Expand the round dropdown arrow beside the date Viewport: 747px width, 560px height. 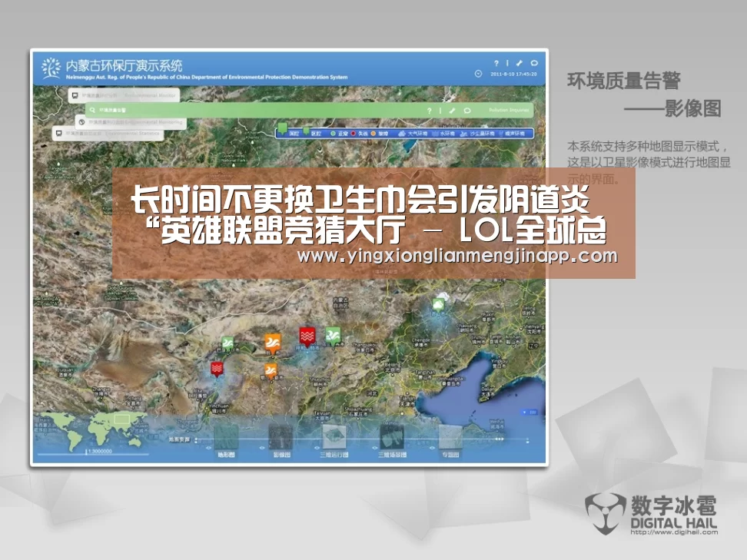click(478, 74)
